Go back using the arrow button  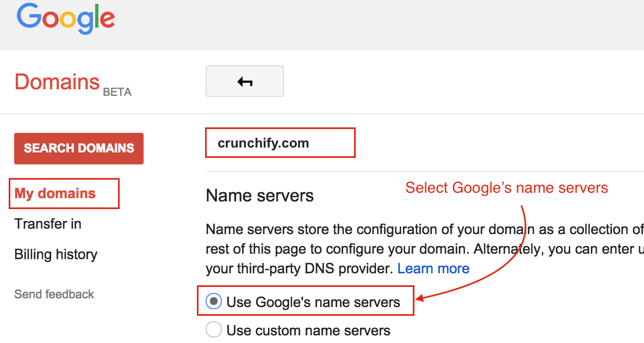[244, 81]
